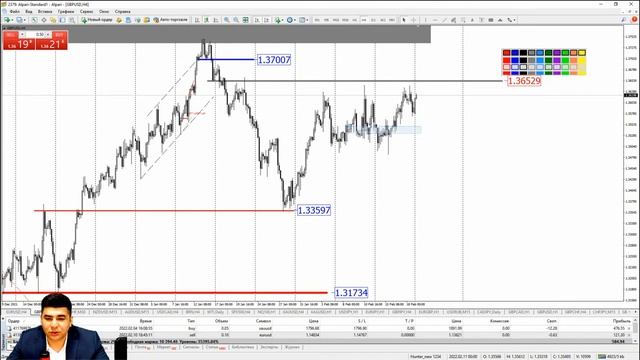Screen dimensions: 640x360
Task: Select the vertical line tool
Action: point(425,20)
